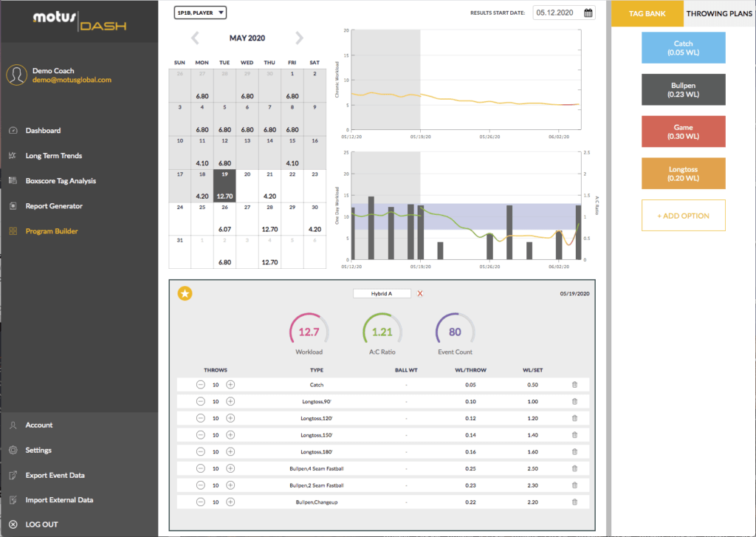This screenshot has width=756, height=537.
Task: Select the red Game tag
Action: 683,131
